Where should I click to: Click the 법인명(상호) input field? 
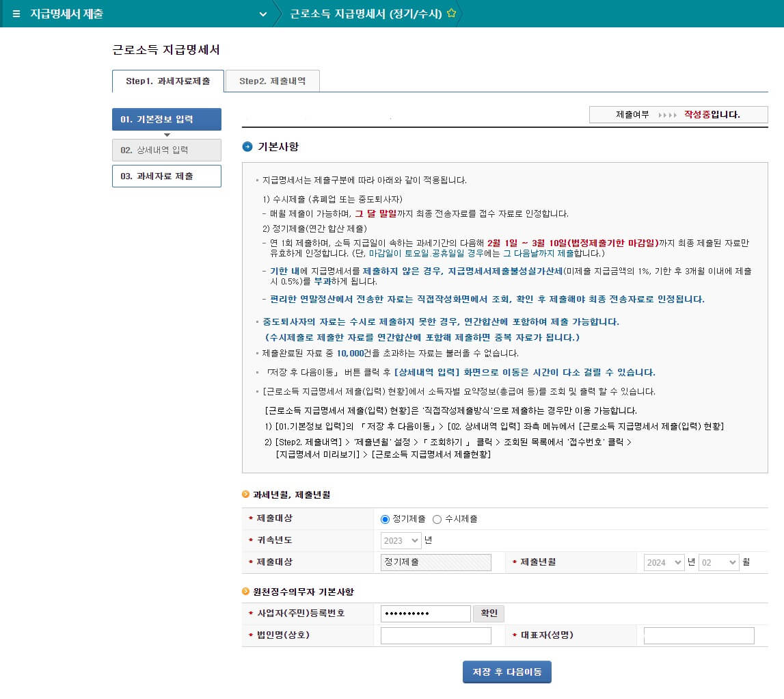(x=435, y=635)
